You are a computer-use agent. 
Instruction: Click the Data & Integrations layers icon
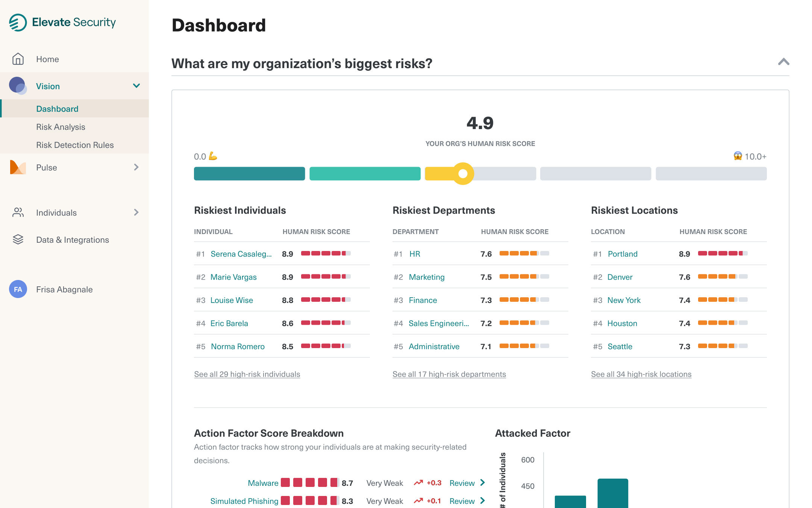(x=18, y=240)
